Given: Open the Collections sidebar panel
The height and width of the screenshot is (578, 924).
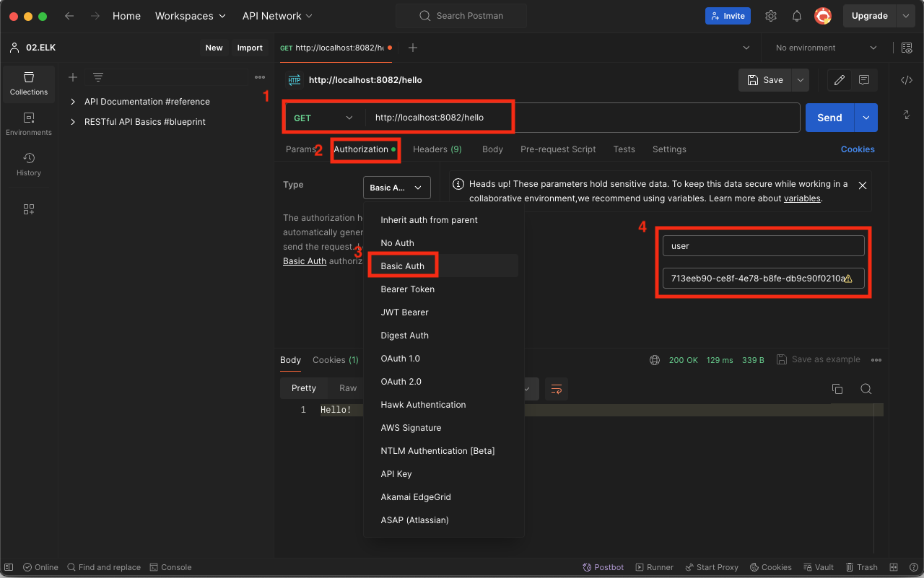Looking at the screenshot, I should click(x=29, y=84).
